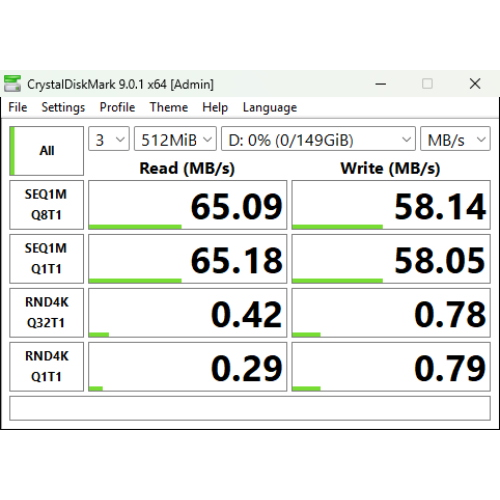Click the empty comment field at bottom
This screenshot has width=500, height=500.
[x=250, y=408]
